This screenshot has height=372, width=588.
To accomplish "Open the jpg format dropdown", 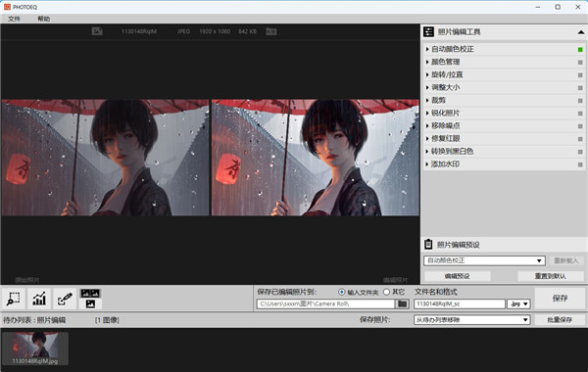I will point(518,303).
